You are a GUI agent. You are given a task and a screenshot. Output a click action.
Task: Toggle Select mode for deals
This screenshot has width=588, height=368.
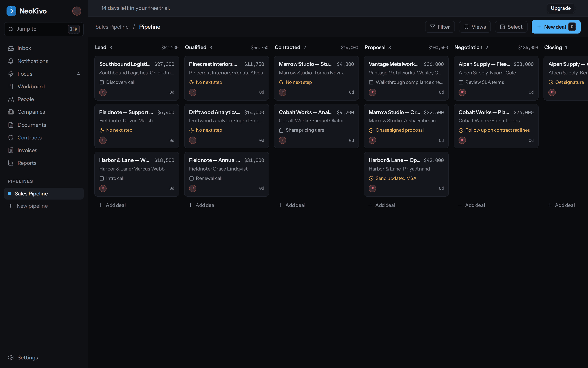pos(511,27)
